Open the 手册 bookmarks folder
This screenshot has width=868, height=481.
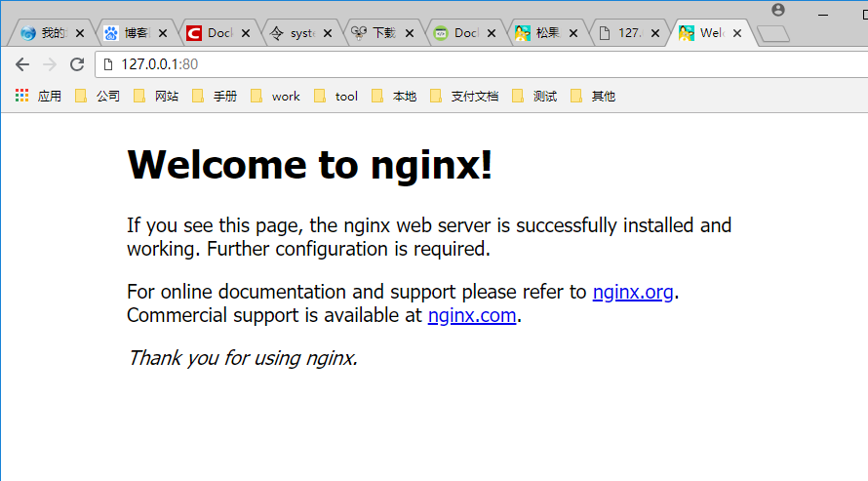[215, 97]
